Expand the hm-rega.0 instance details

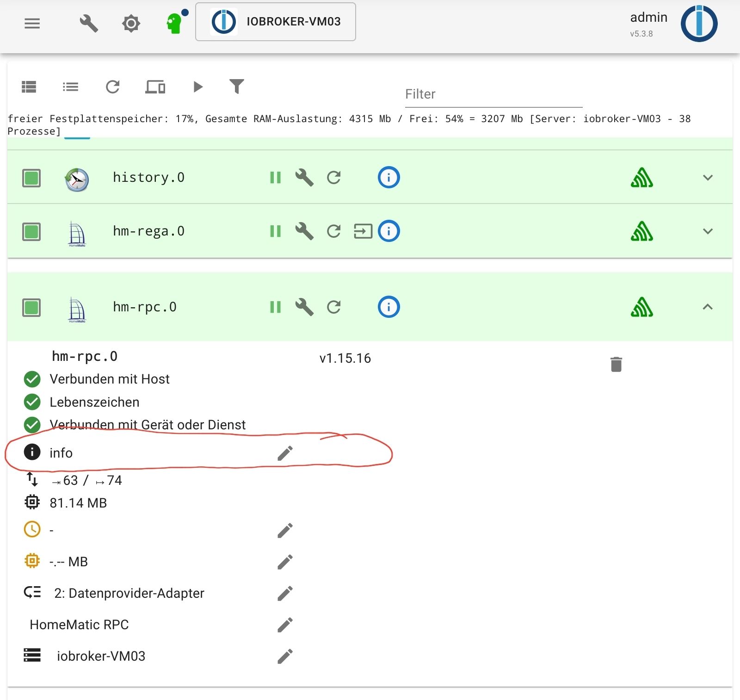[708, 231]
